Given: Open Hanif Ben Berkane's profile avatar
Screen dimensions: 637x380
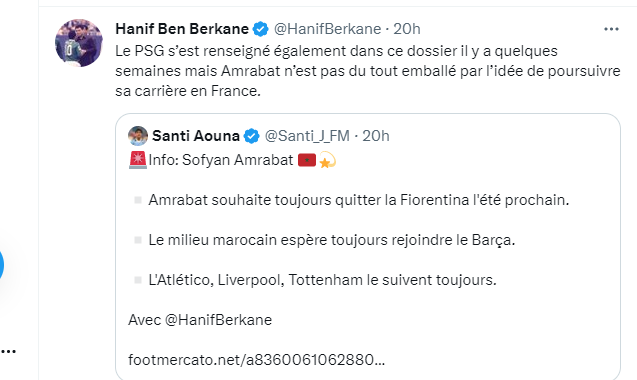Looking at the screenshot, I should (79, 43).
